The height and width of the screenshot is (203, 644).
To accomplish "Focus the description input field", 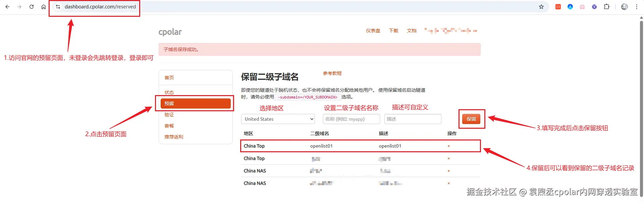I will coord(413,119).
